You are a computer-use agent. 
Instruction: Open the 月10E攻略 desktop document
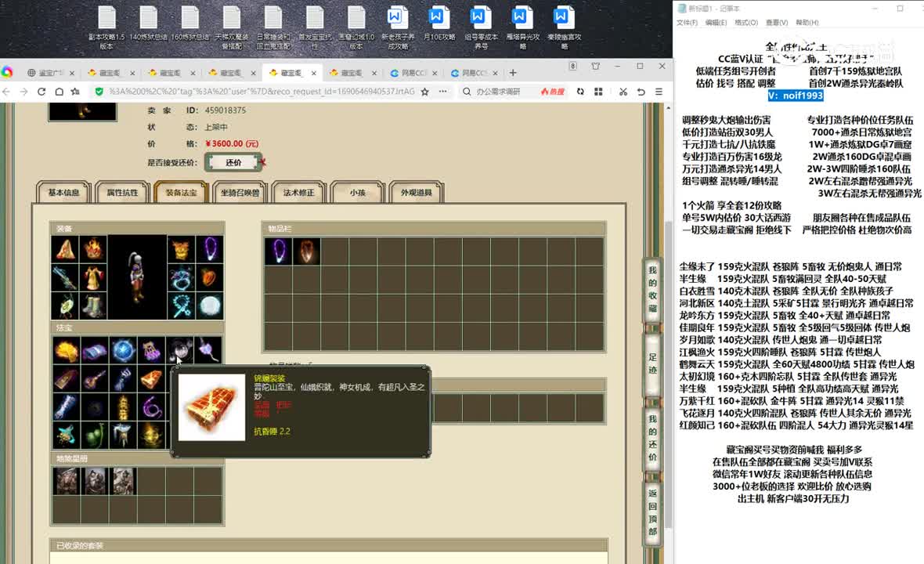439,24
